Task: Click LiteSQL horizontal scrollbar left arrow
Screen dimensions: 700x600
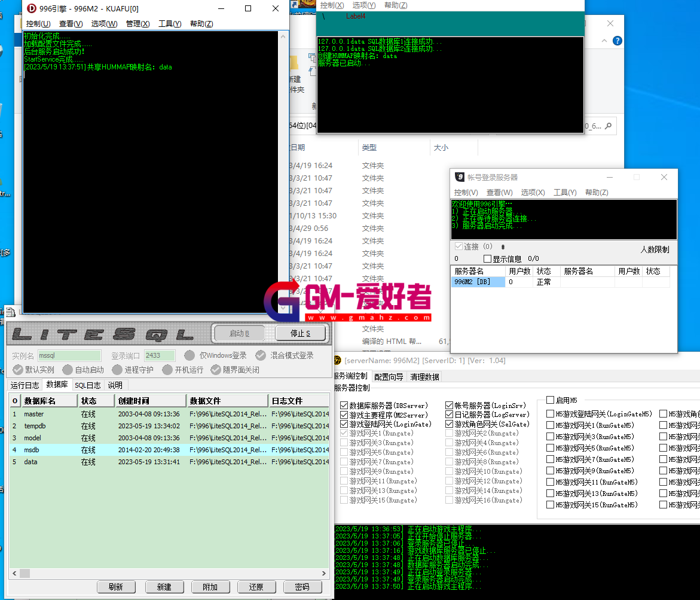Action: pos(15,573)
